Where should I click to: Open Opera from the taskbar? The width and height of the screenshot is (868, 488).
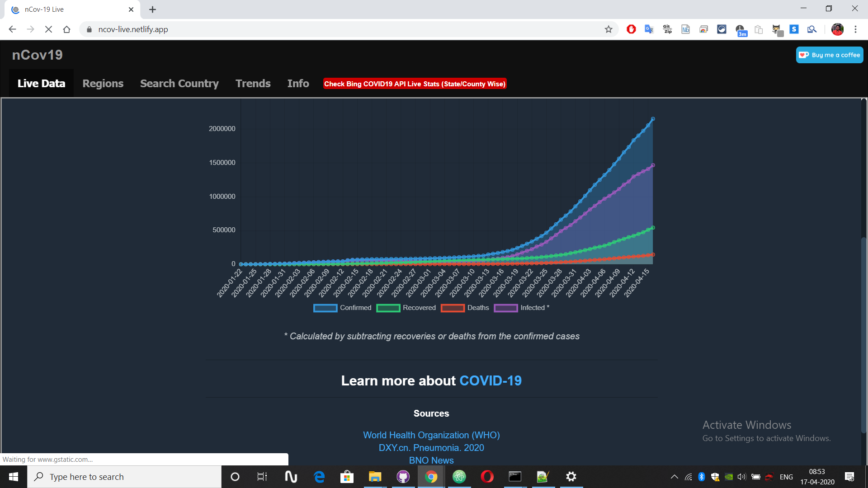487,477
